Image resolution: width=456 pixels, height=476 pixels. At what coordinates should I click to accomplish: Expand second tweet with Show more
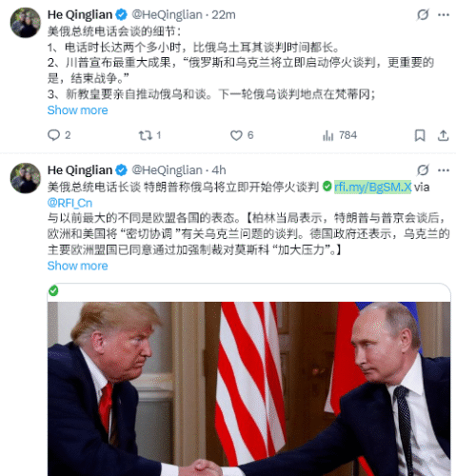(77, 266)
